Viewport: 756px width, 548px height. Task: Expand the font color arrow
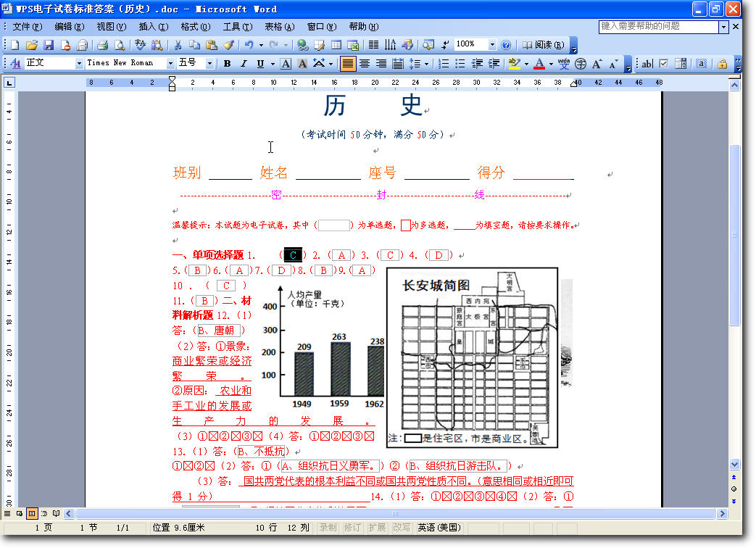point(551,64)
